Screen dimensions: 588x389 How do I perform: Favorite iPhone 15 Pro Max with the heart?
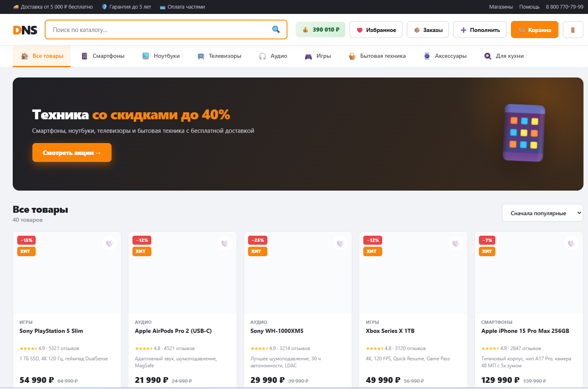click(571, 243)
